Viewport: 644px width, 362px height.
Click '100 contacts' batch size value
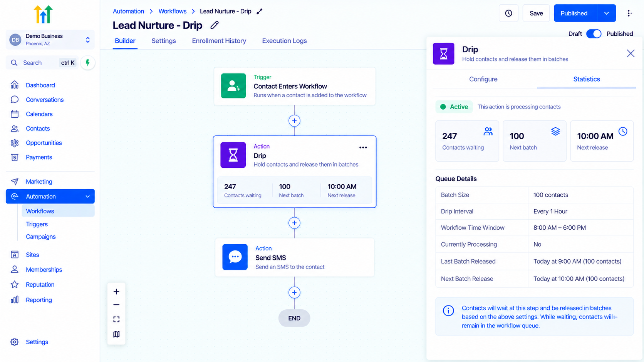click(550, 195)
